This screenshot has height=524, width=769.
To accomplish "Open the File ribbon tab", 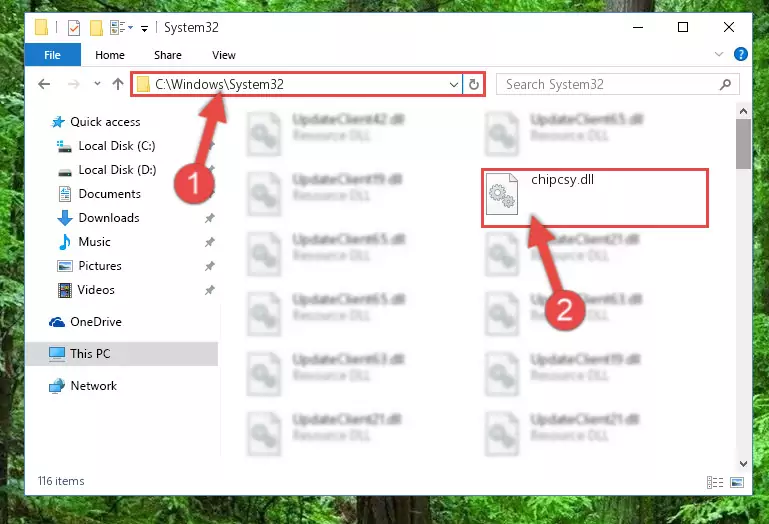I will point(52,54).
